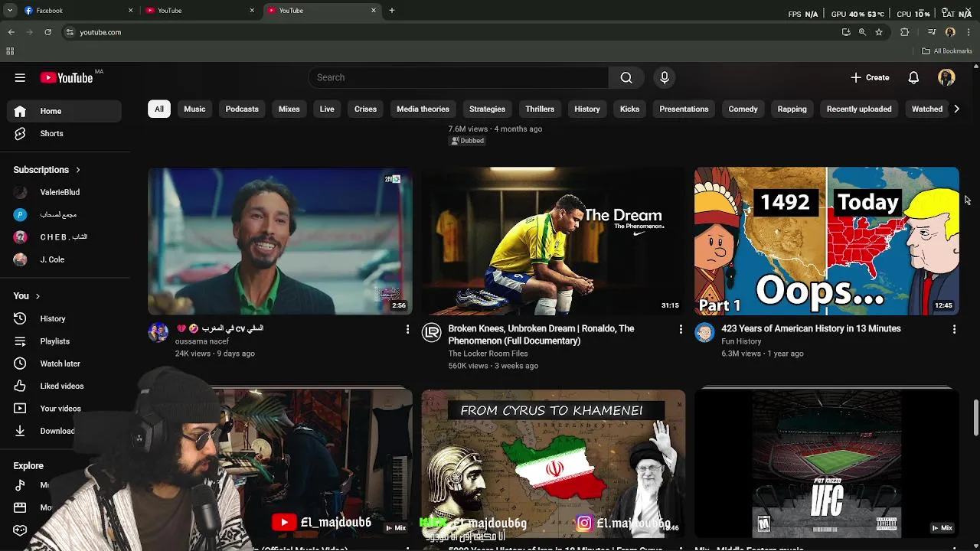Click Fun History channel avatar
This screenshot has height=551, width=980.
(704, 332)
